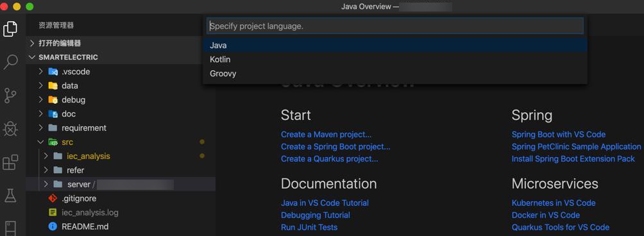Select Kotlin from the language list
This screenshot has height=236, width=644.
(x=394, y=60)
